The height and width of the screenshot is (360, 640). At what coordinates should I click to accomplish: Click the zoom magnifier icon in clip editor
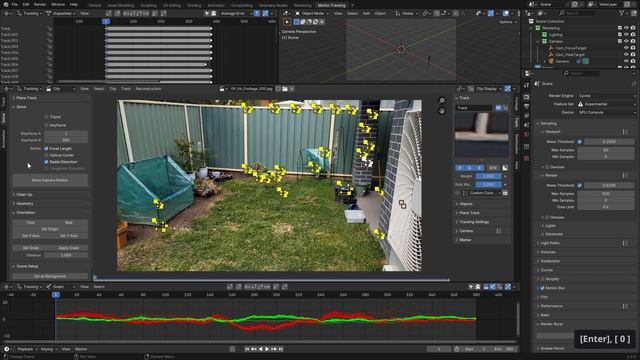pyautogui.click(x=442, y=100)
